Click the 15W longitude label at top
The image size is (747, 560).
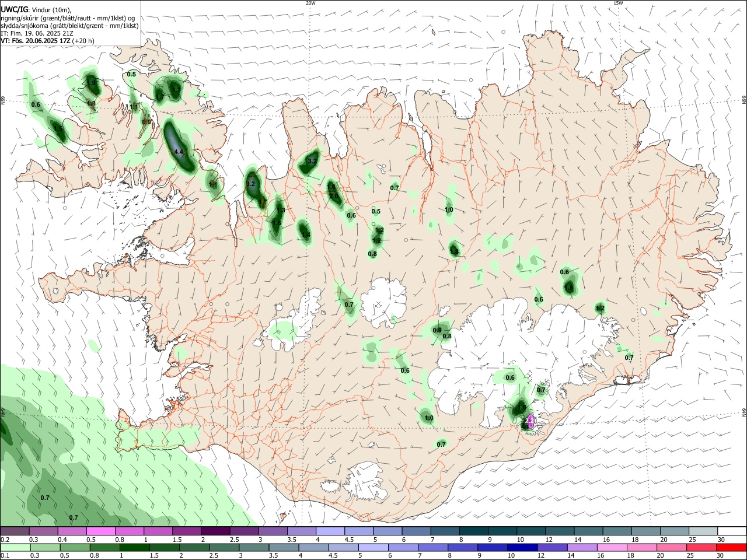pos(618,3)
